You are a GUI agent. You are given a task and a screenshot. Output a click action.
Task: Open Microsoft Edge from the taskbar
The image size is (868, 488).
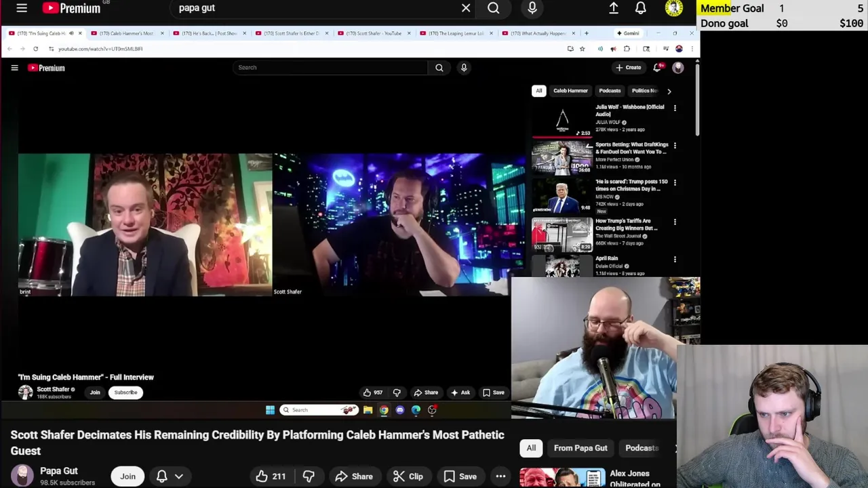pos(416,410)
